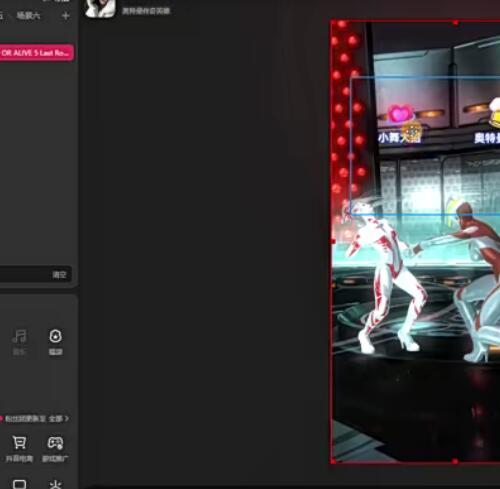Click the streamer avatar thumbnail
500x489 pixels.
[100, 8]
